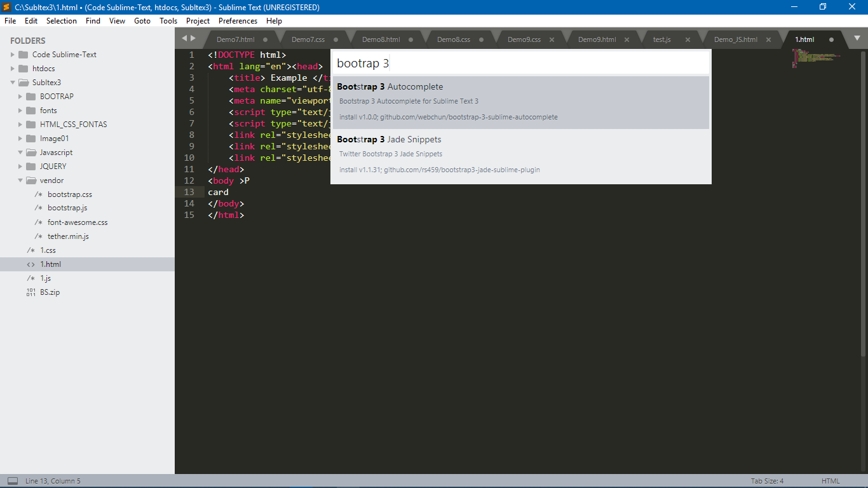This screenshot has height=488, width=868.
Task: Close the Demo9.css tab
Action: pos(552,39)
